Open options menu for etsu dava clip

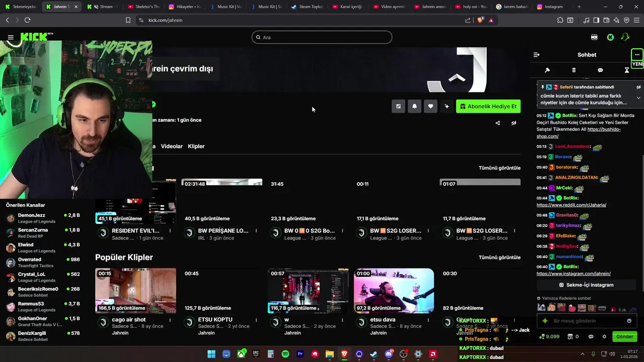tap(429, 320)
